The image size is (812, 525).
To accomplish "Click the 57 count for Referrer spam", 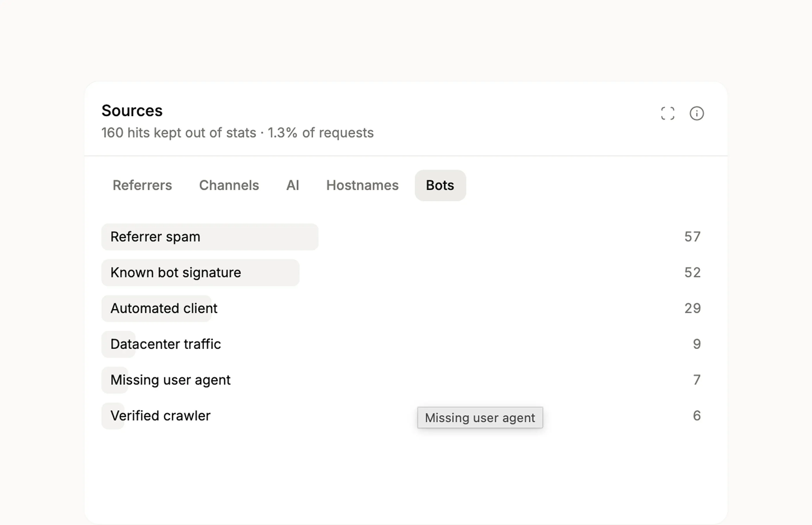I will [692, 237].
